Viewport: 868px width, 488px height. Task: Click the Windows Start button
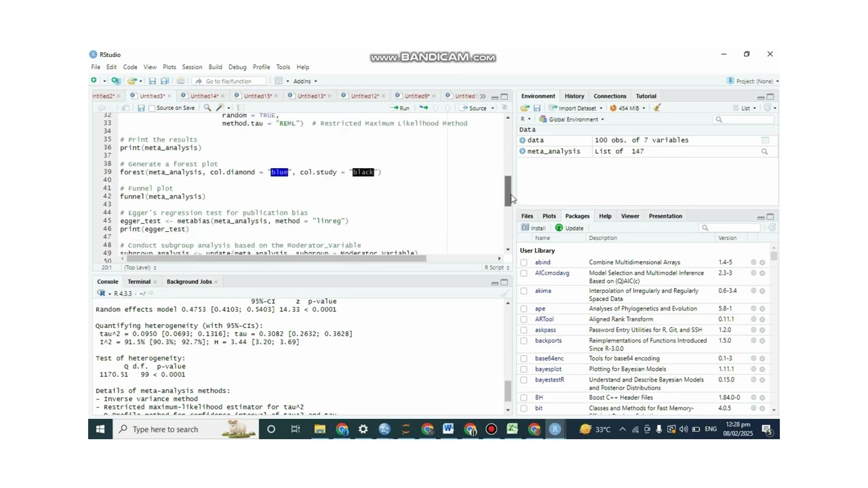point(100,429)
